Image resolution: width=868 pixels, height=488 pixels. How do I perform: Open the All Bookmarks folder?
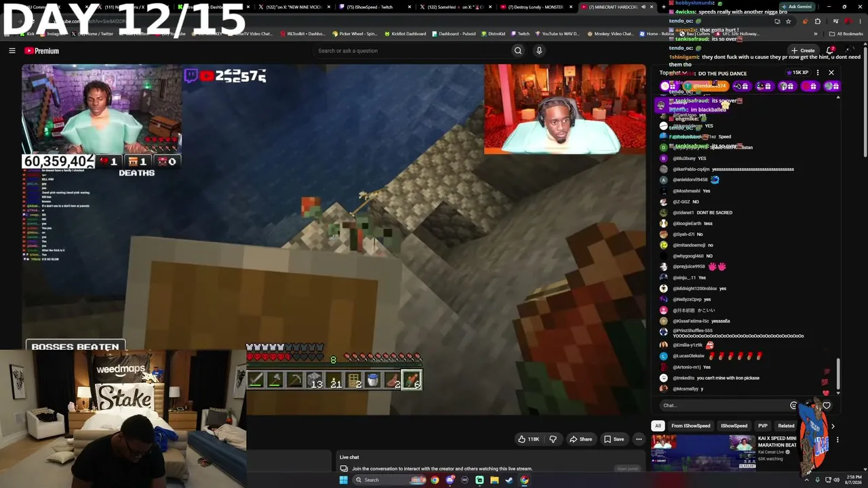click(846, 34)
